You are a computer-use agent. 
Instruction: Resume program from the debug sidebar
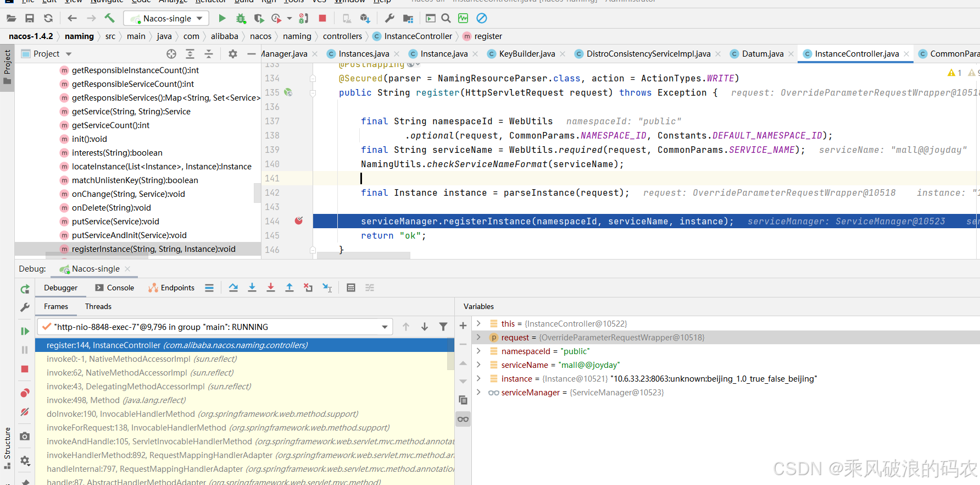coord(25,331)
